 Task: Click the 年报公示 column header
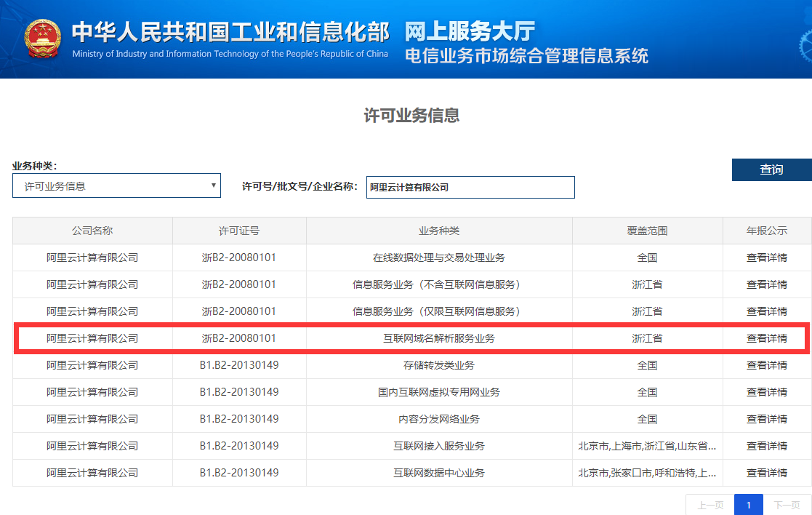766,231
